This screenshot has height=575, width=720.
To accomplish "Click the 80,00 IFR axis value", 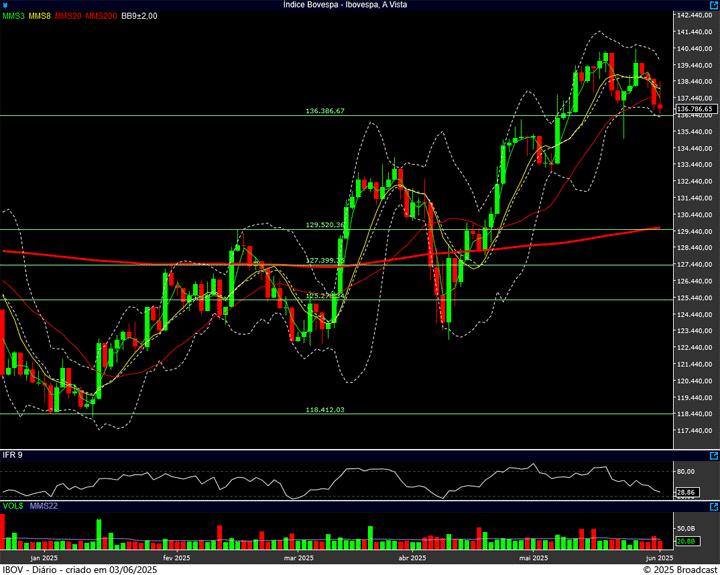I will coord(686,471).
